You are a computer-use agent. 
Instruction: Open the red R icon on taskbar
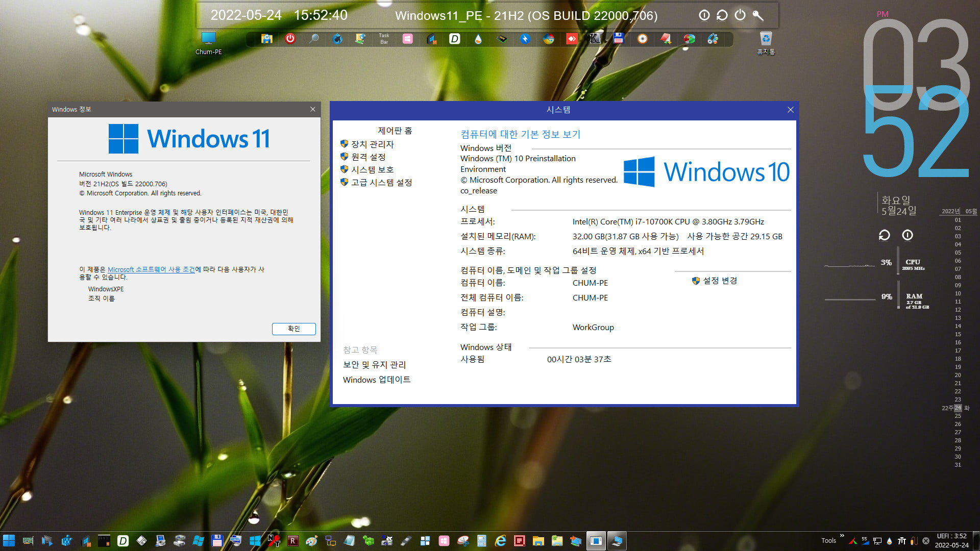coord(293,541)
